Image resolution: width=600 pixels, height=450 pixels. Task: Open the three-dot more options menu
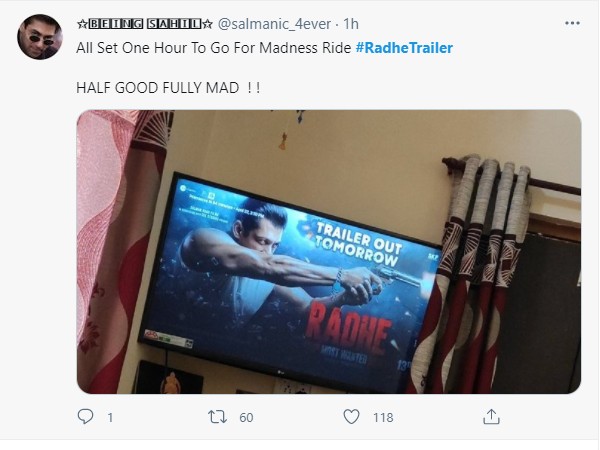[x=572, y=23]
